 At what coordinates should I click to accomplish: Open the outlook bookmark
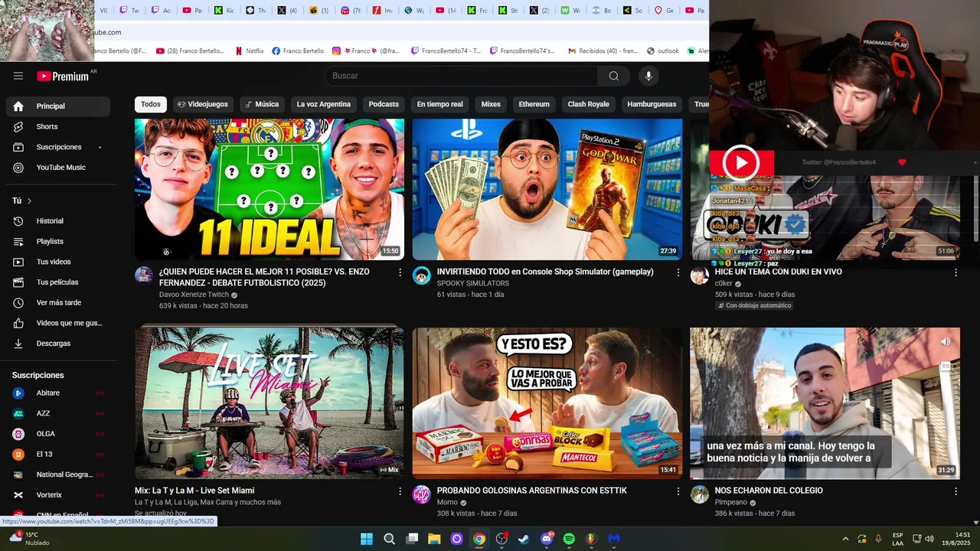click(x=662, y=51)
